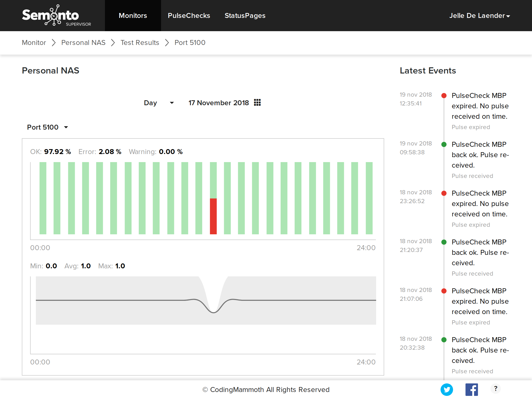The height and width of the screenshot is (399, 532).
Task: Click red dot of 23:26:52 event
Action: (x=444, y=193)
